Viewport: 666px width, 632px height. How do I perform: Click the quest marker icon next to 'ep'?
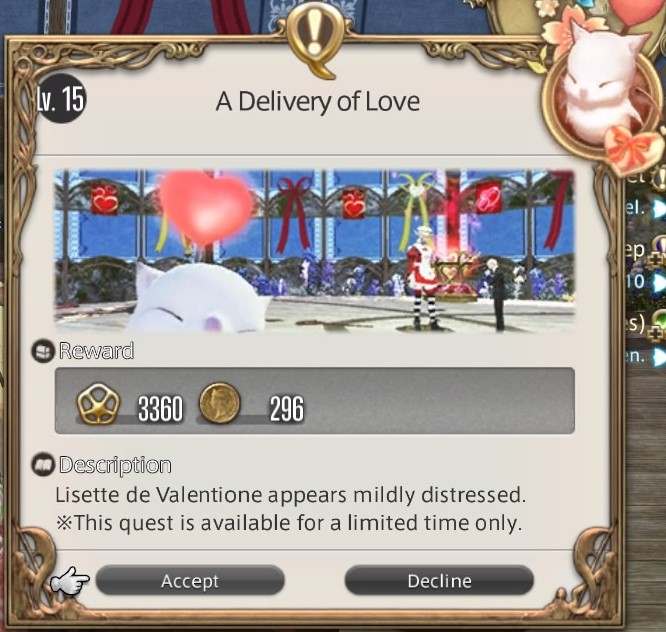[658, 249]
